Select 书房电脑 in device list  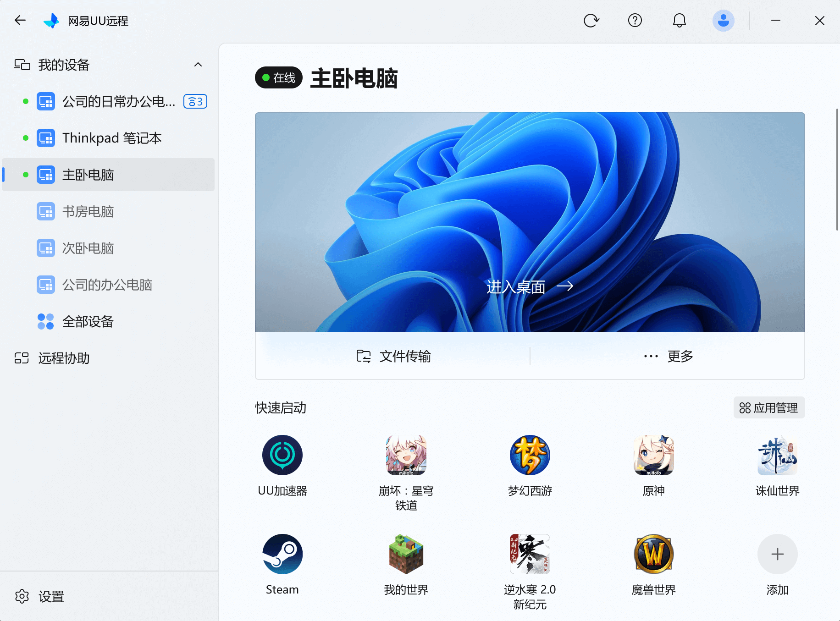click(x=88, y=211)
